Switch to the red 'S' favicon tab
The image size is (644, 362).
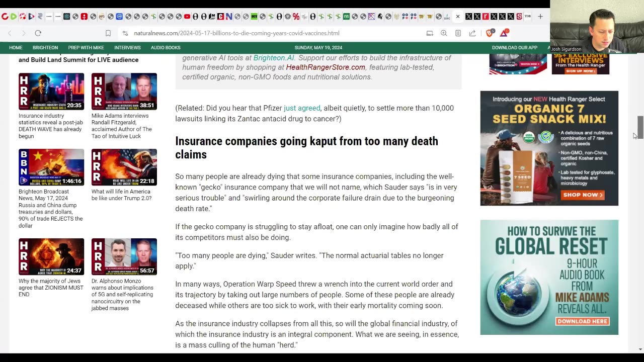click(x=519, y=17)
